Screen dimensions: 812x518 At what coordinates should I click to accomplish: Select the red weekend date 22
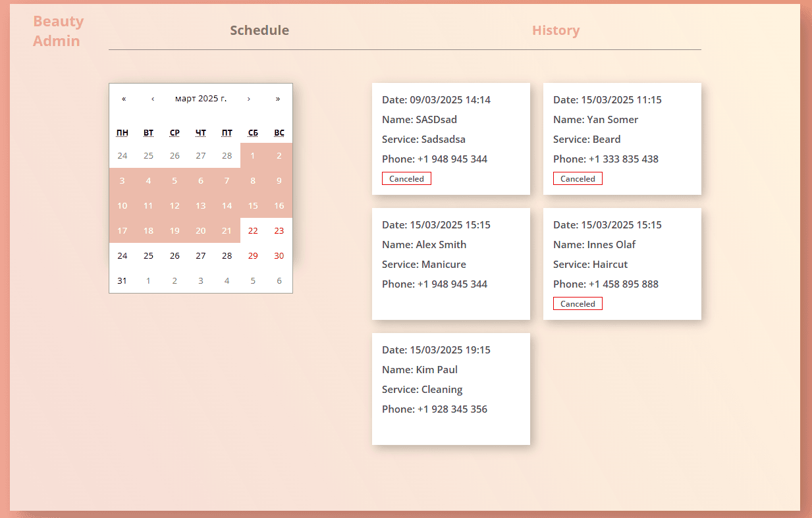coord(253,230)
